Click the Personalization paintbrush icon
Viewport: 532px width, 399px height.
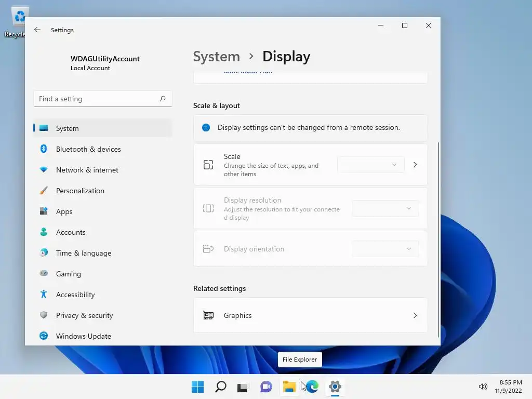tap(44, 190)
